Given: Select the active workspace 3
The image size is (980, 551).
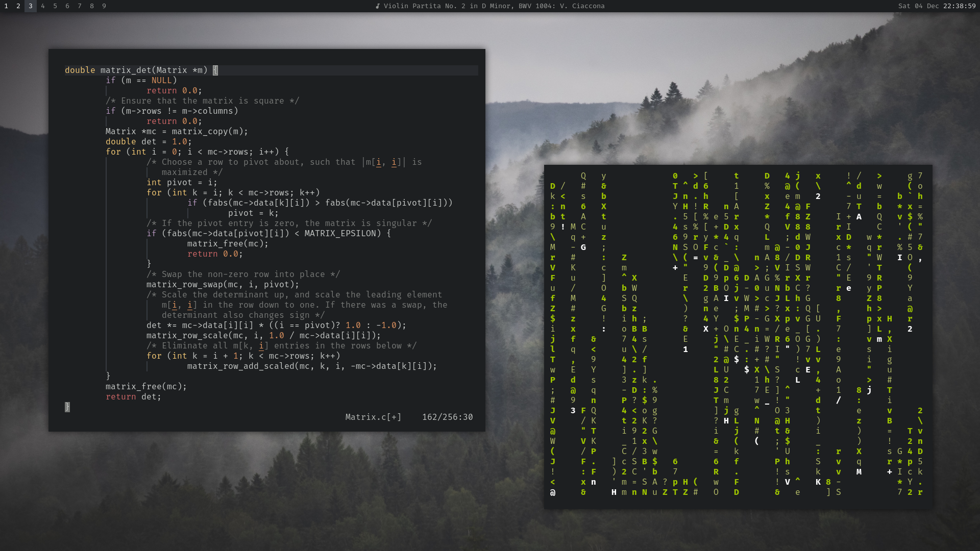Looking at the screenshot, I should 31,6.
